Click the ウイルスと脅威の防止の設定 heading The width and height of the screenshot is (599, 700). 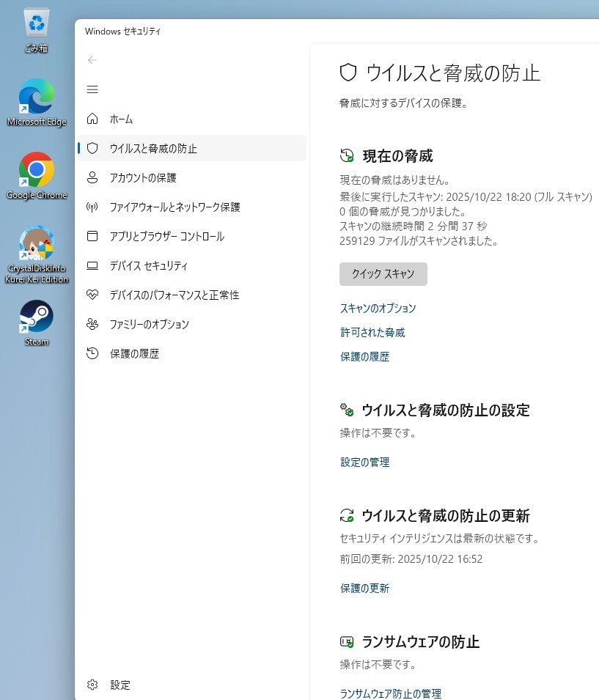tap(445, 410)
